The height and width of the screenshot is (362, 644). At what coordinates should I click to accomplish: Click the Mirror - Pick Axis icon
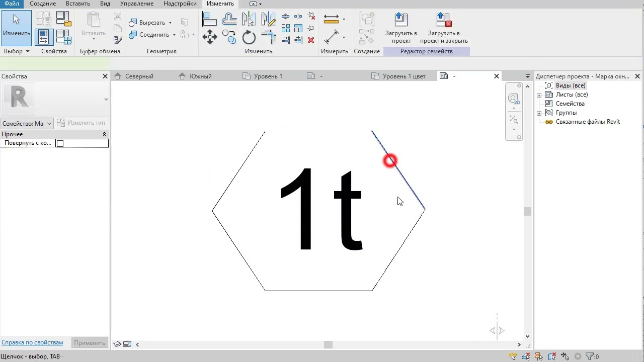click(249, 19)
